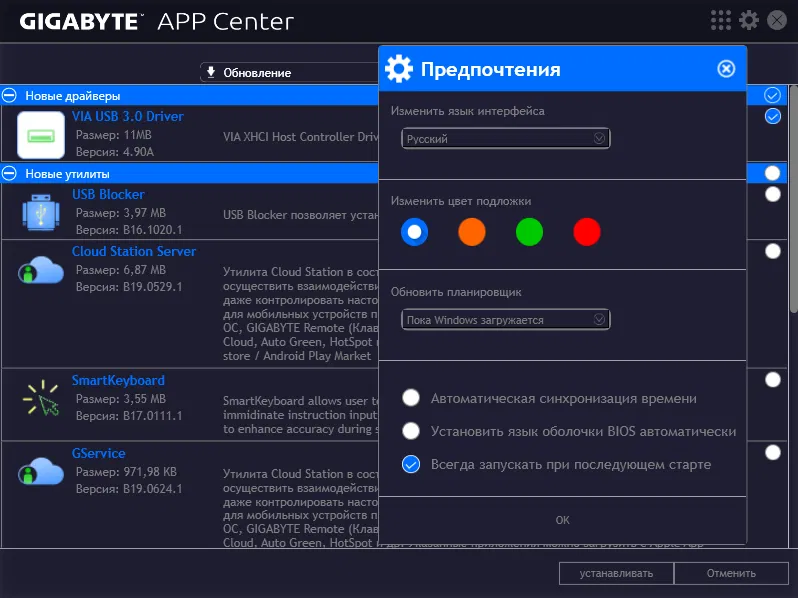
Task: Enable Автоматическая синхронизация времени option
Action: (411, 397)
